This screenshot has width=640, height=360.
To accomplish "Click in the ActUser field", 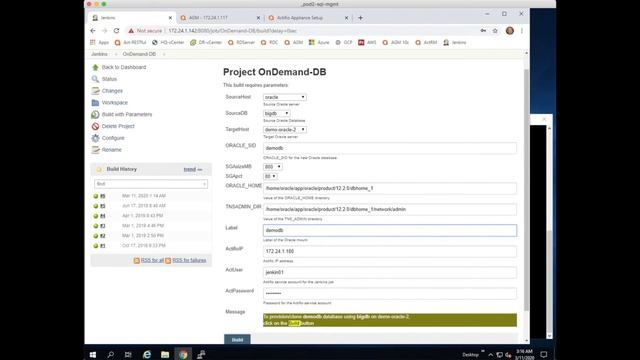I will click(x=390, y=272).
